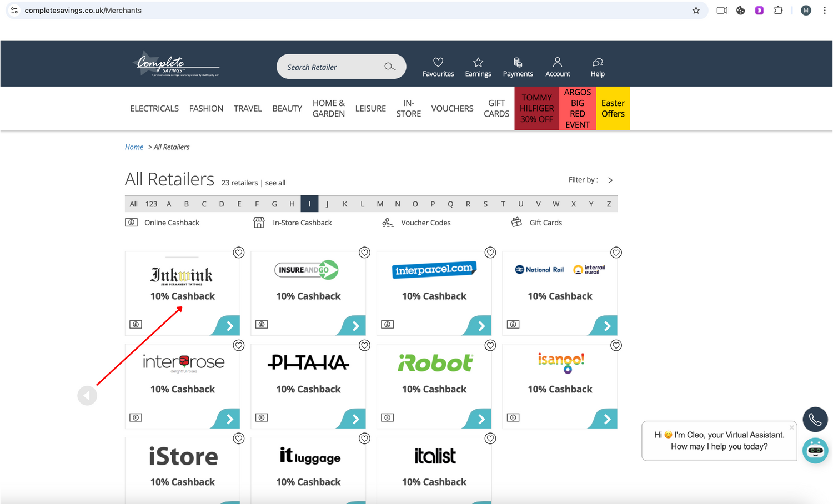833x504 pixels.
Task: Open the BEAUTY menu
Action: [x=287, y=108]
